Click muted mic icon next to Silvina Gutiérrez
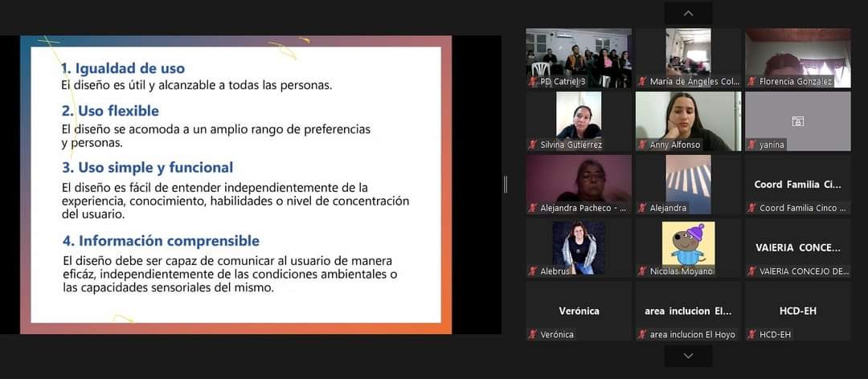Screen dimensions: 868x379 [x=533, y=145]
